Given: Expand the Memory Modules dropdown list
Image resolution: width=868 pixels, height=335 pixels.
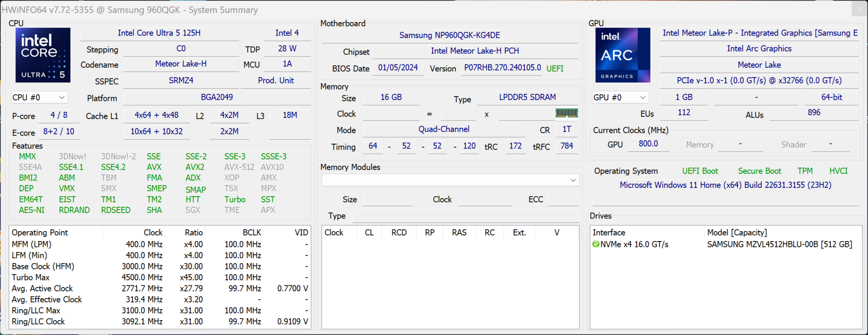Looking at the screenshot, I should click(x=450, y=180).
